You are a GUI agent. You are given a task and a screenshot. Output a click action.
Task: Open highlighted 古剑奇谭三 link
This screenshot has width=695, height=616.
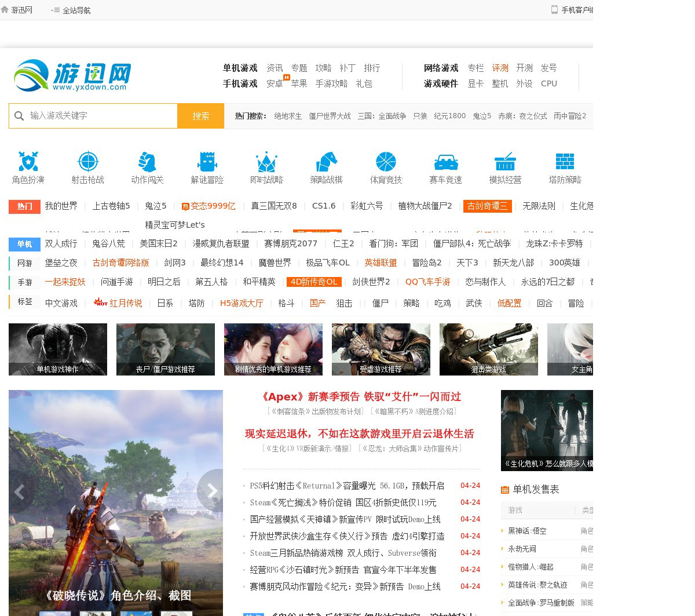coord(487,206)
